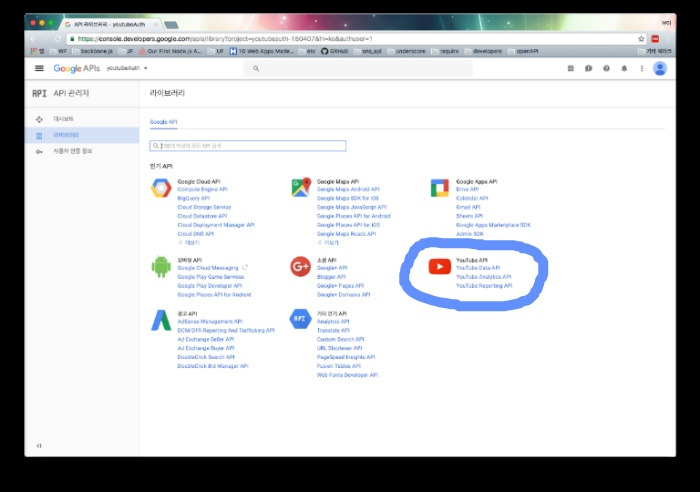Open Google Play Game Services link
The width and height of the screenshot is (700, 492).
click(x=211, y=277)
